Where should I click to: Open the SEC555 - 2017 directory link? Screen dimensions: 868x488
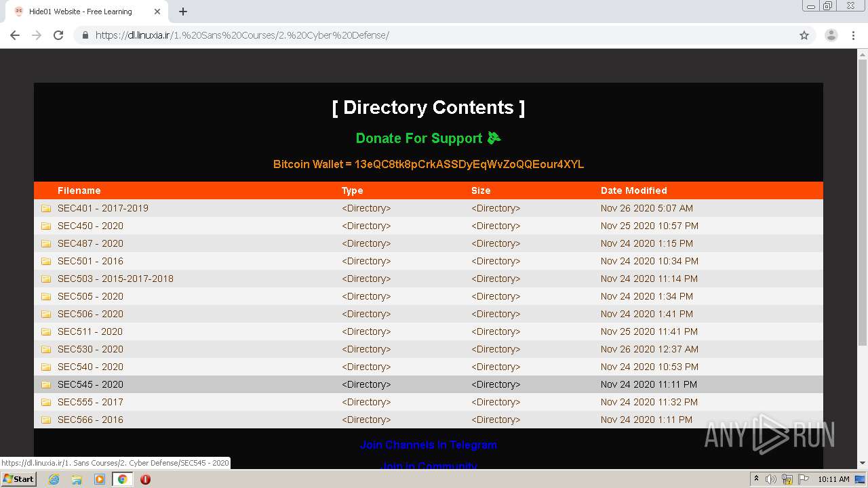[x=90, y=402]
